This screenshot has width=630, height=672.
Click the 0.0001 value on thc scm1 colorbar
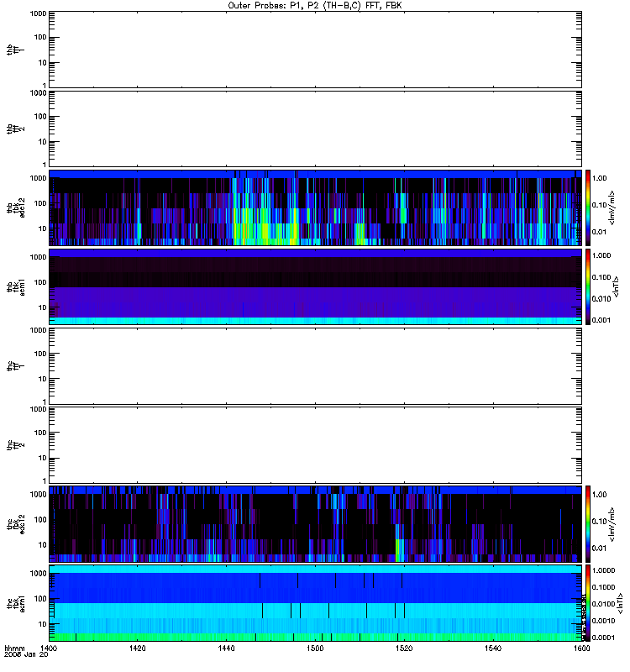pyautogui.click(x=603, y=638)
